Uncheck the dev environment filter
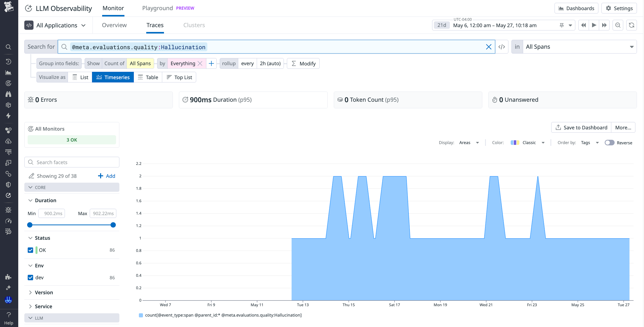This screenshot has width=644, height=327. 30,278
